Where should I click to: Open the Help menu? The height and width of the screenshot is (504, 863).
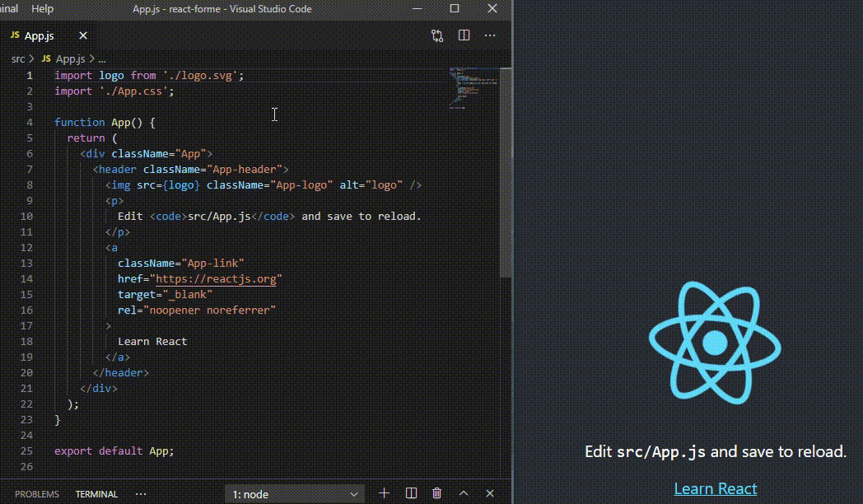pos(42,9)
